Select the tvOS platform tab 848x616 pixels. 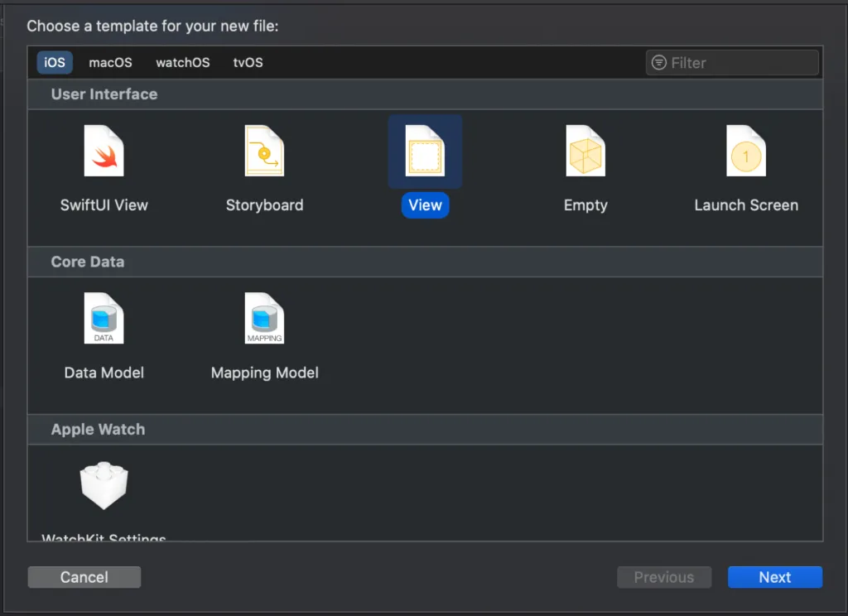click(247, 62)
